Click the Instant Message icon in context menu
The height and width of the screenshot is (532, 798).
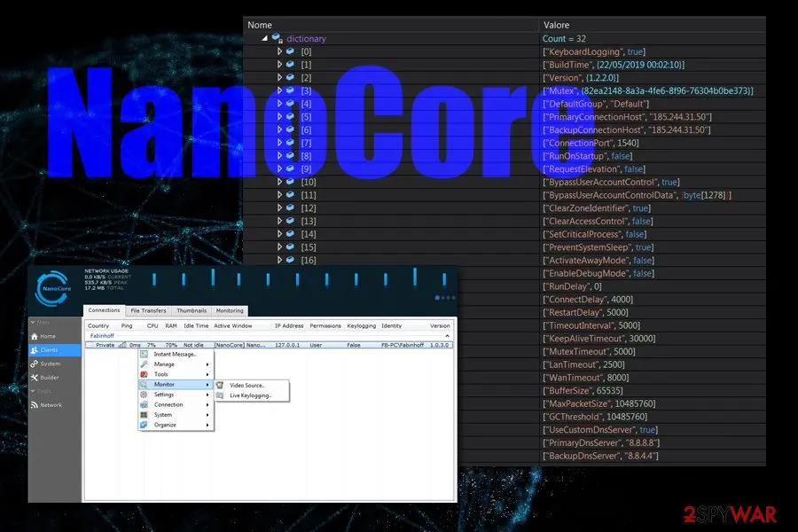[144, 355]
